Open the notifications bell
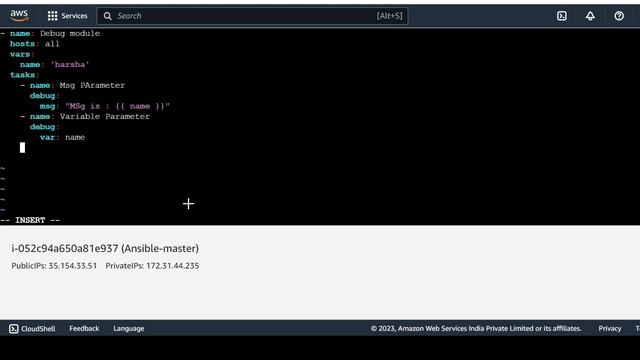Screen dimensions: 640x360 [590, 16]
